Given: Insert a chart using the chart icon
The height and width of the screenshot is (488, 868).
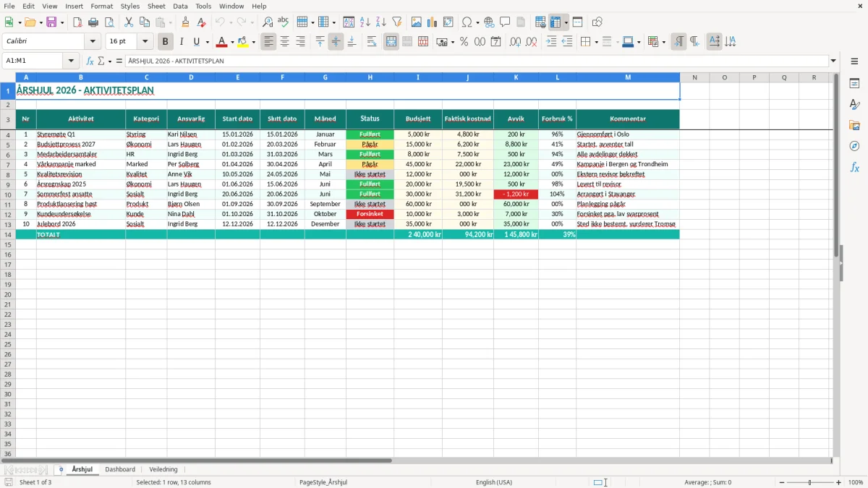Looking at the screenshot, I should tap(433, 22).
